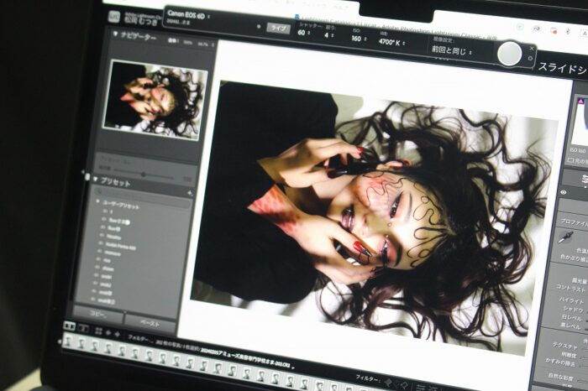Open the Canon EOS 6D camera dropdown

coord(189,15)
